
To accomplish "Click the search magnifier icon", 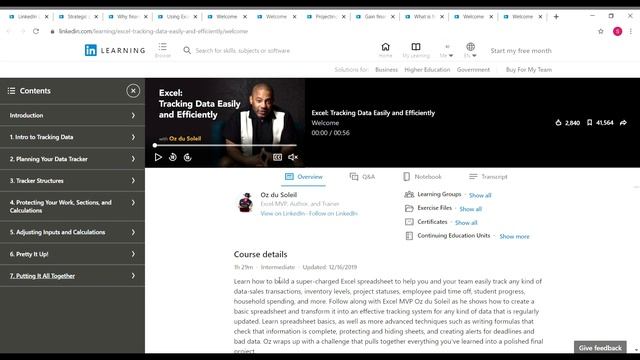I will [x=187, y=50].
